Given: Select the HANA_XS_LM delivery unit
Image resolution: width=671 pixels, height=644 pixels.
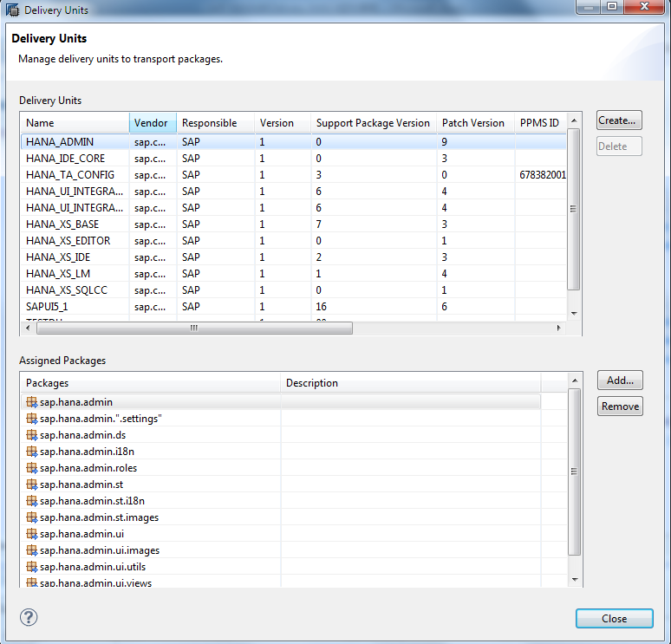Looking at the screenshot, I should (294, 274).
